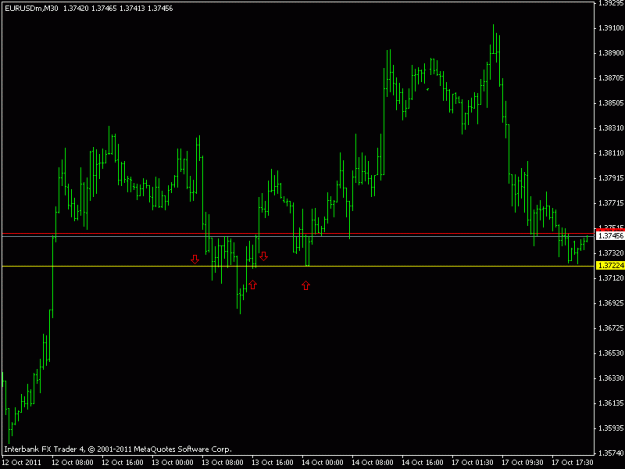Click the 1.37320 price axis label
Viewport: 625px width, 469px height.
pyautogui.click(x=611, y=253)
